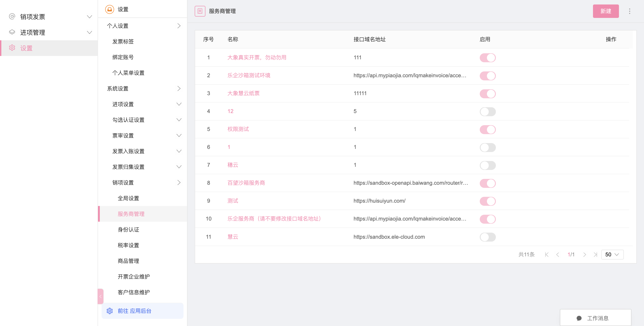Toggle the 权限测试 enable switch
This screenshot has height=326, width=644.
488,129
